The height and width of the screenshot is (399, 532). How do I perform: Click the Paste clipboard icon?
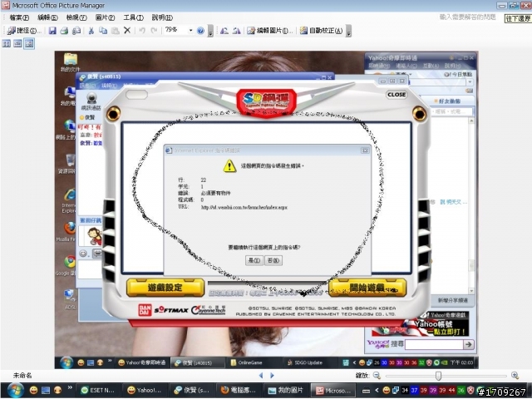(x=115, y=31)
